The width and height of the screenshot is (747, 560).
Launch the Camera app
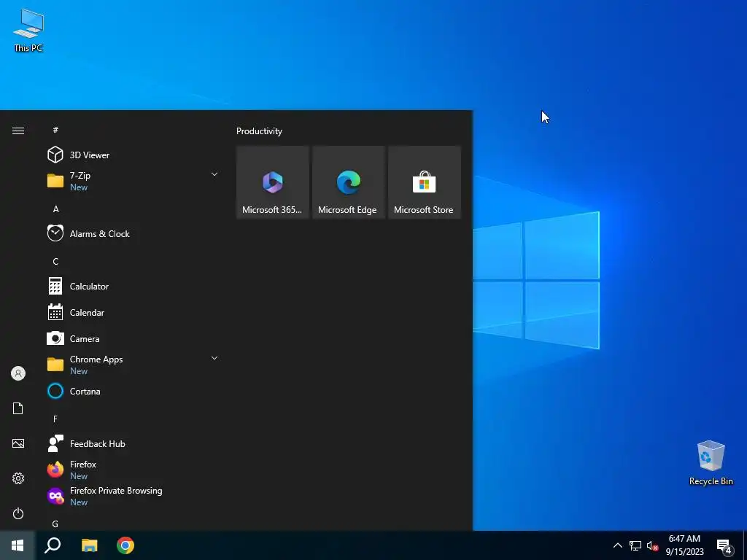tap(133, 338)
